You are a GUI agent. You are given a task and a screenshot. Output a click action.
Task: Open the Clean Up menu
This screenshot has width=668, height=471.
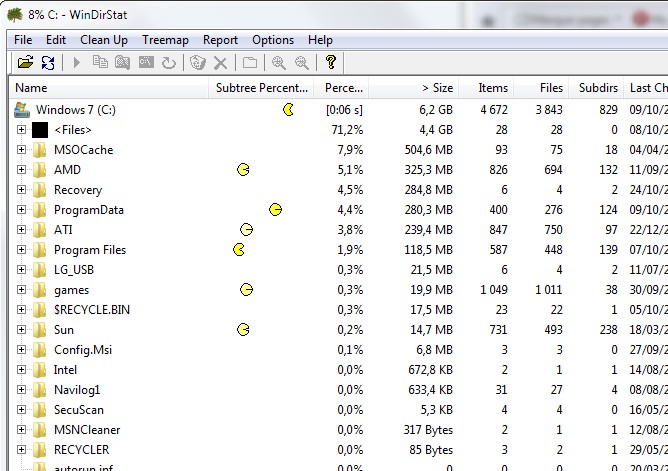[104, 40]
